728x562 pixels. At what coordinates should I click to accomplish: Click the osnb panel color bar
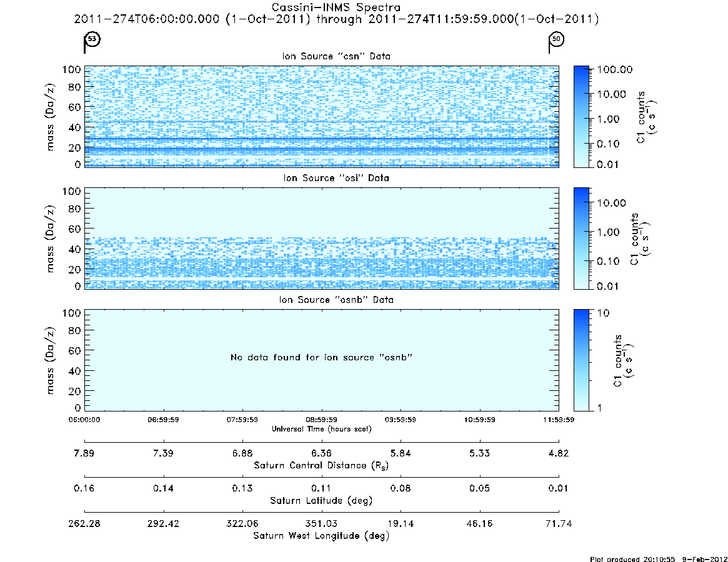[581, 360]
